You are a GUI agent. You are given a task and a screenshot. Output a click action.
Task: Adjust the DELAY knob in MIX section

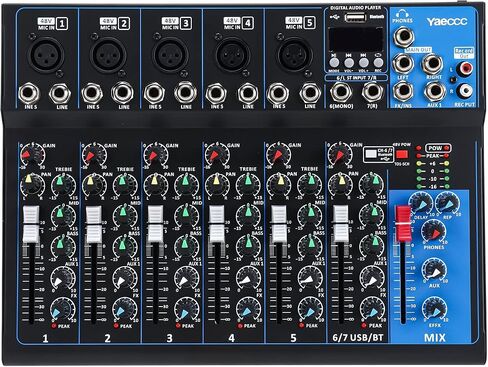[420, 204]
